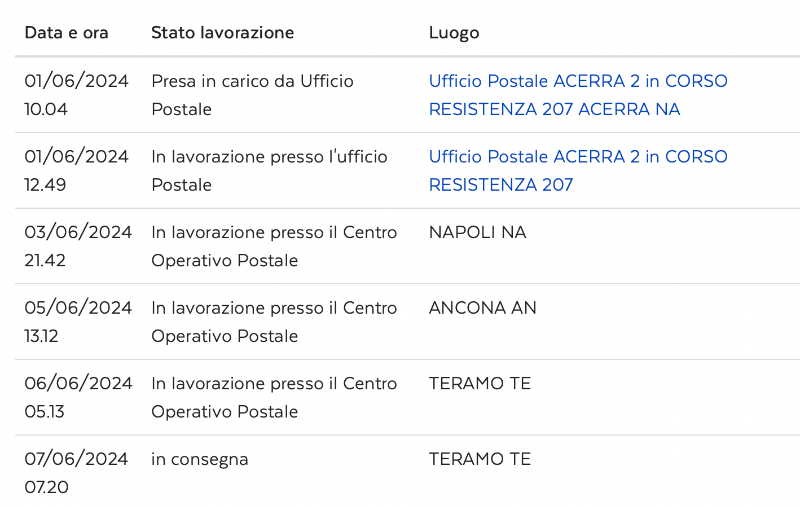Click the 'Presa in carico da Ufficio Postale' status

pyautogui.click(x=252, y=95)
